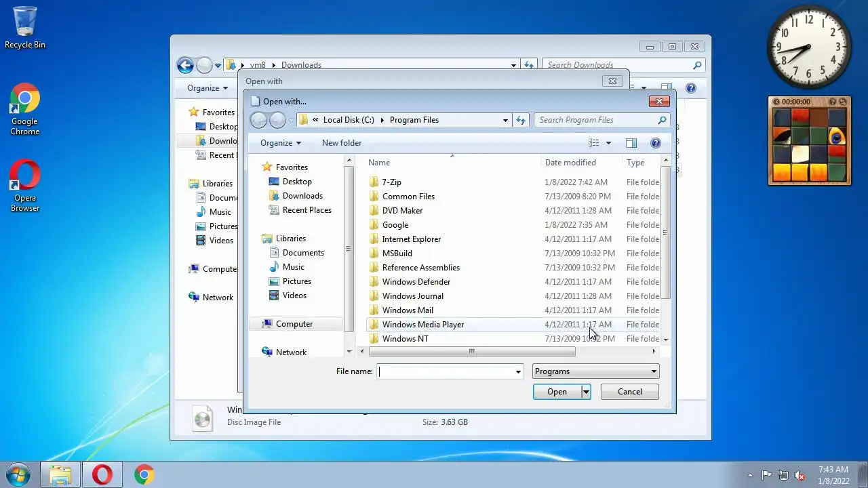868x488 pixels.
Task: Select the DVD Maker folder icon
Action: [374, 211]
